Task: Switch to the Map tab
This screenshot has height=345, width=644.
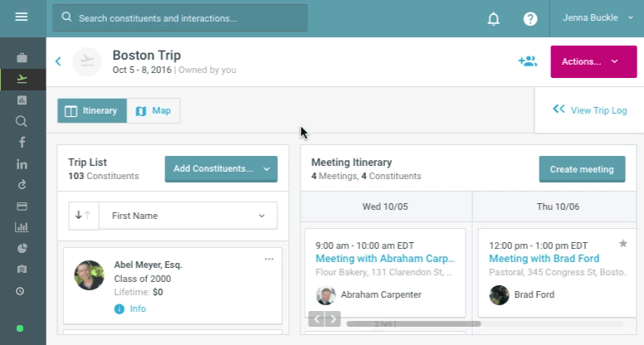Action: pyautogui.click(x=154, y=110)
